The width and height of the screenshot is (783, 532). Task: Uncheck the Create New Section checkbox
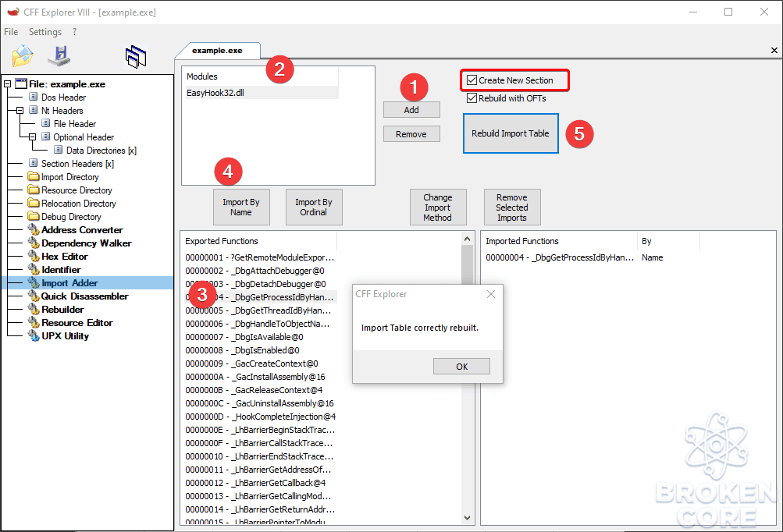[x=472, y=80]
